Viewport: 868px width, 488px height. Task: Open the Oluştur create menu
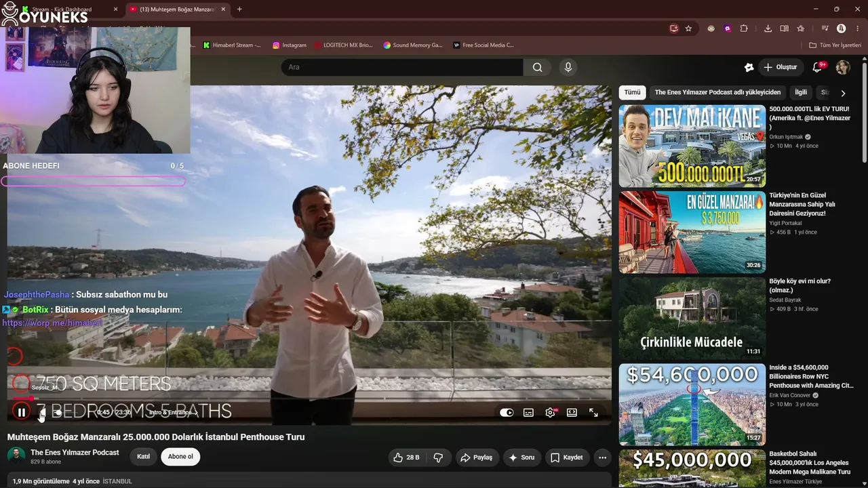(x=781, y=67)
